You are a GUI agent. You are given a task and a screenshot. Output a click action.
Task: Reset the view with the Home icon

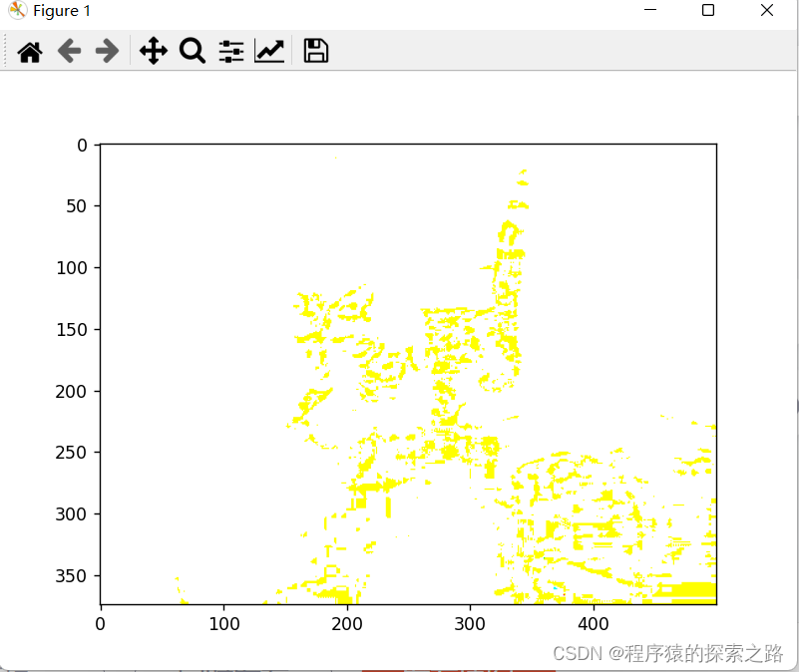29,51
